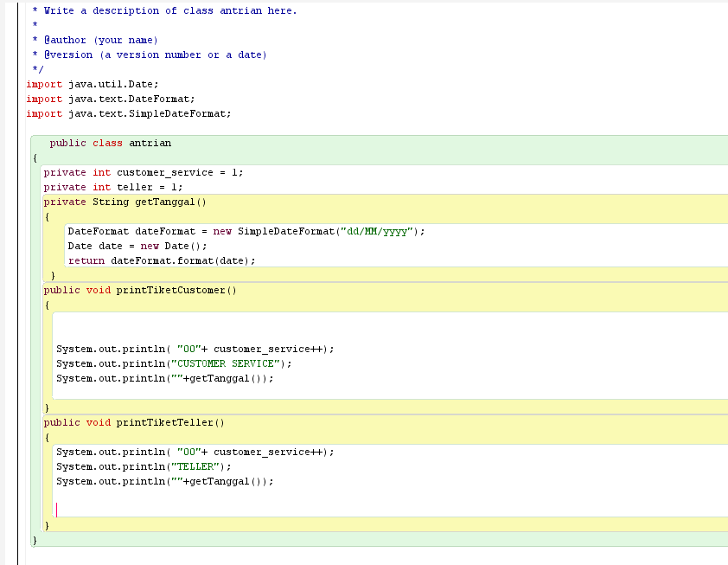Click the 'public void printTiketTeller()' method header

(134, 423)
